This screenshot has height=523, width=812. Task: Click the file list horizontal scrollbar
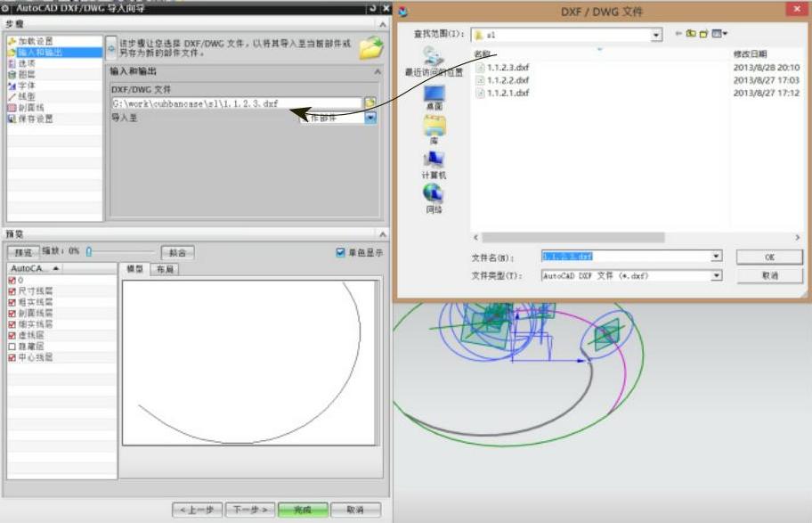572,237
